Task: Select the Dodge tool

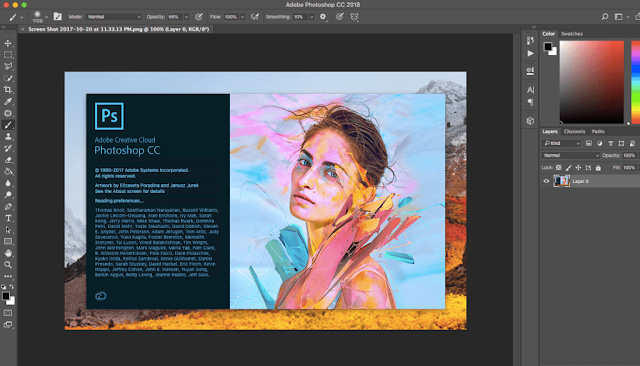Action: tap(8, 195)
